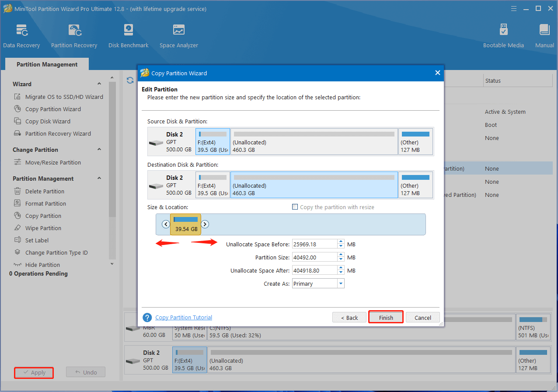Cancel the Copy Partition Wizard
558x392 pixels.
[423, 318]
